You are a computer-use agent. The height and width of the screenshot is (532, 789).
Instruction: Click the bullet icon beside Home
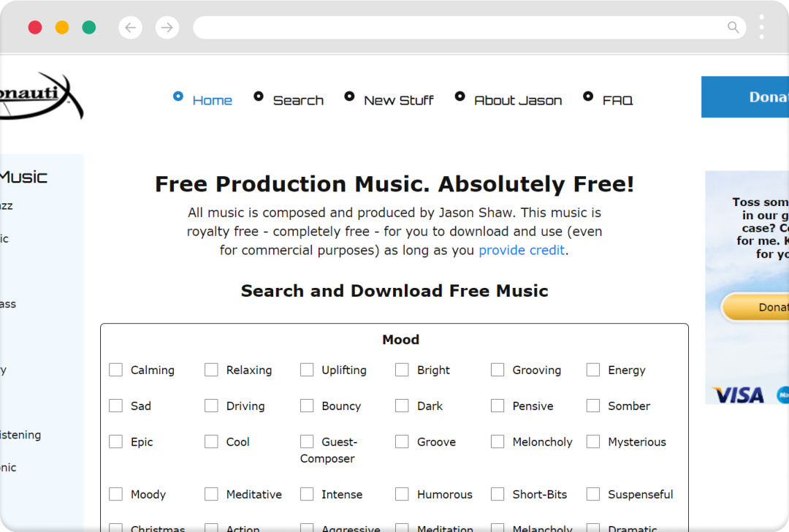pos(178,96)
